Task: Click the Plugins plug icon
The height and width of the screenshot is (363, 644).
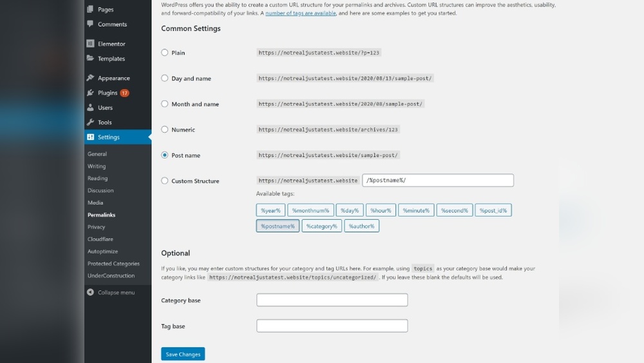Action: point(90,92)
